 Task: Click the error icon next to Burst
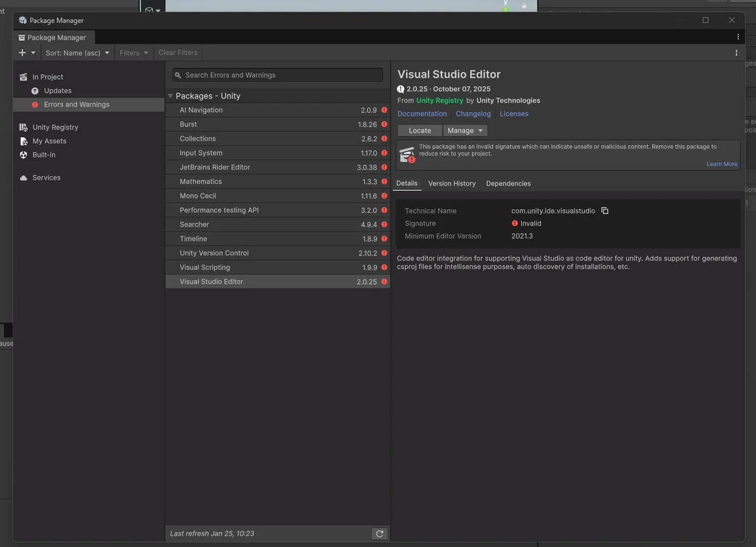pos(384,125)
